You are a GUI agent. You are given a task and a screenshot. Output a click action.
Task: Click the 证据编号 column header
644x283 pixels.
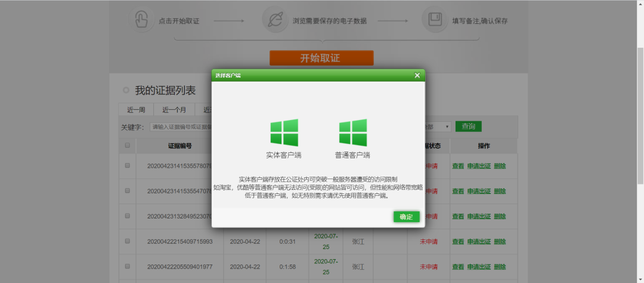click(x=180, y=146)
